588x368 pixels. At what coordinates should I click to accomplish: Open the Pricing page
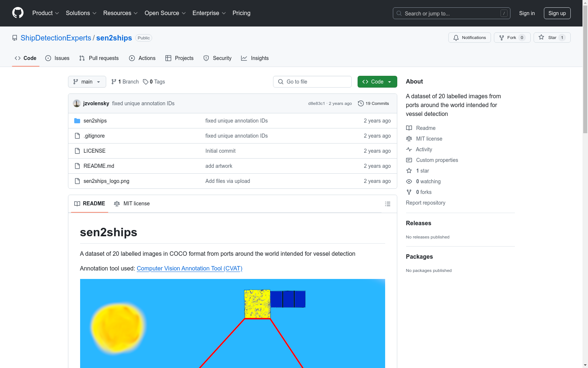(241, 13)
